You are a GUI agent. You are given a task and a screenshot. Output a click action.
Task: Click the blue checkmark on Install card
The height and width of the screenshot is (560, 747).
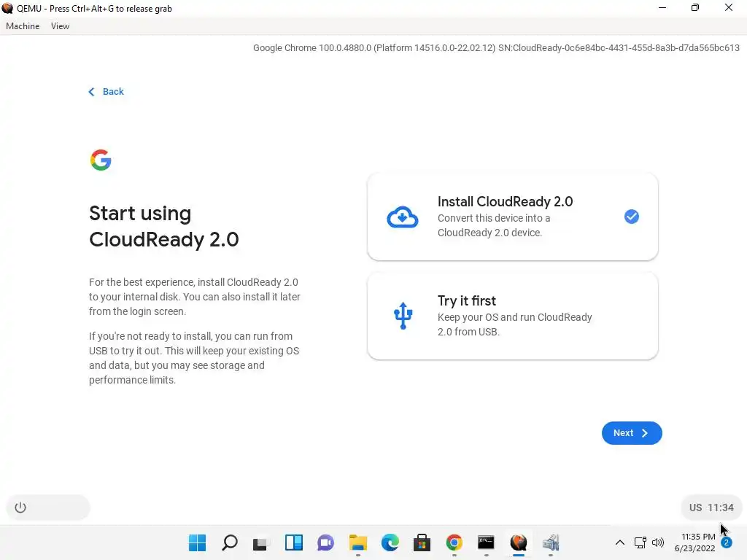tap(631, 217)
